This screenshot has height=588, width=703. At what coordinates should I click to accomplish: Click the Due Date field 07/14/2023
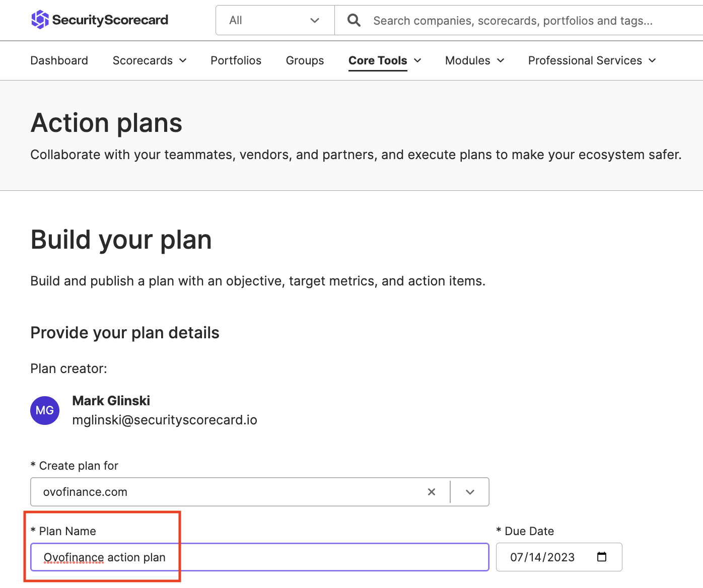coord(559,557)
